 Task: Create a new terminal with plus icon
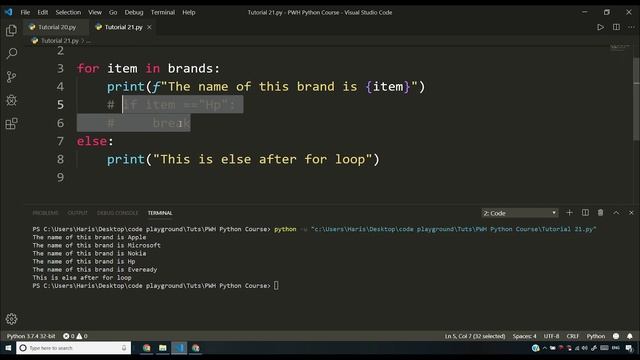coord(569,213)
